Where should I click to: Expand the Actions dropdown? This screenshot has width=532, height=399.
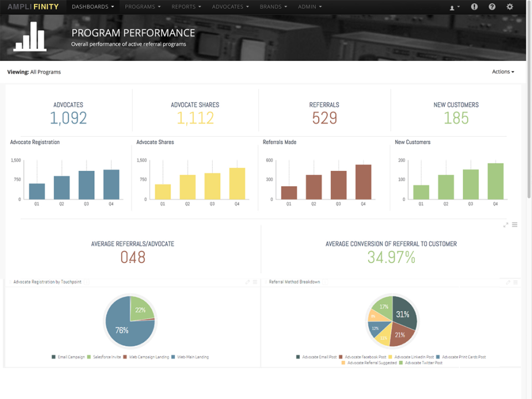point(502,71)
